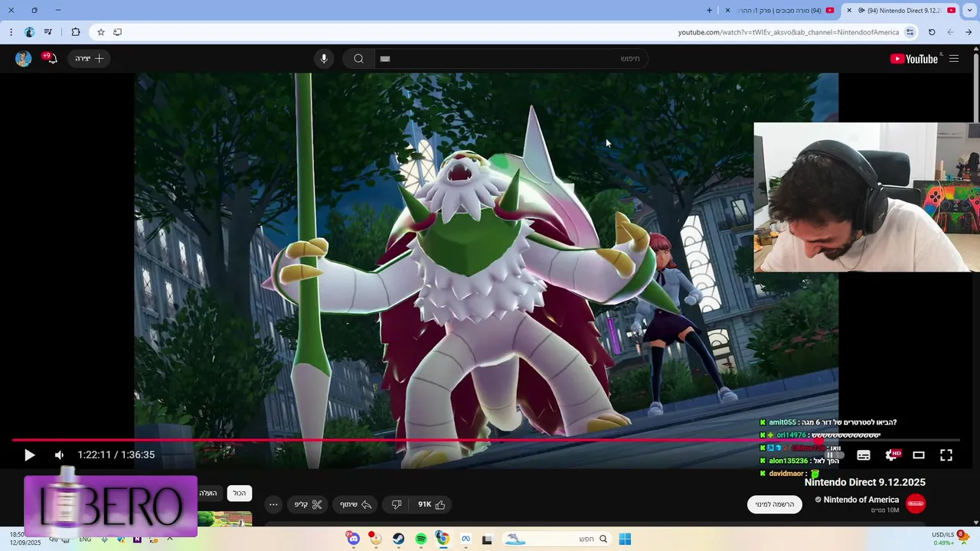Image resolution: width=980 pixels, height=551 pixels.
Task: Open Chrome profile avatar in toolbar
Action: (x=29, y=32)
